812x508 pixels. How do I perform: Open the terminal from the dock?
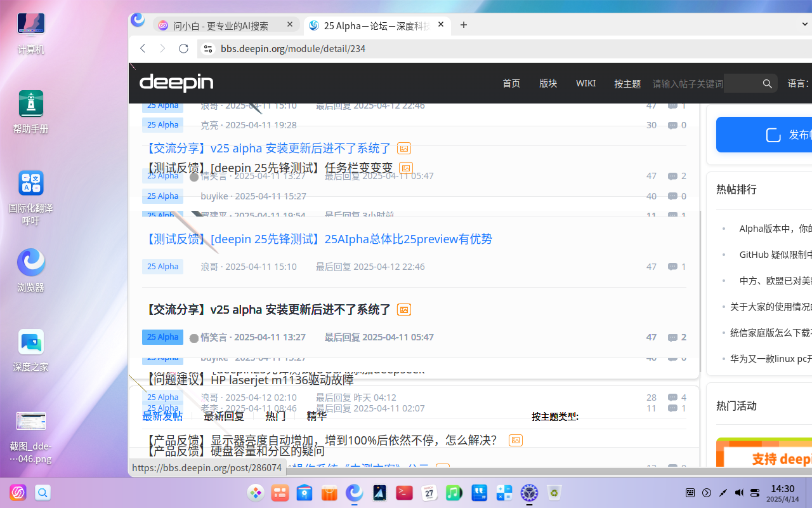404,493
